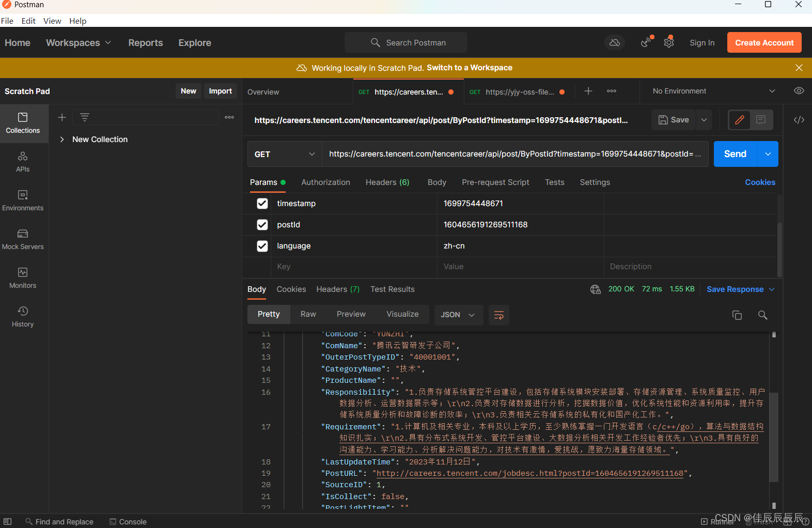
Task: Click the timestamp value 1699754448671
Action: point(473,204)
